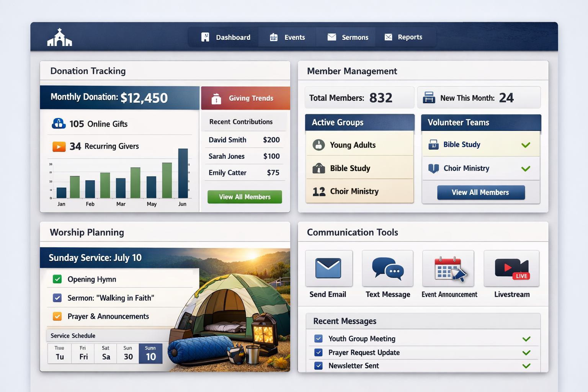Screen dimensions: 588x392
Task: Click the Choir Ministry book icon in Volunteer Teams
Action: coord(433,168)
